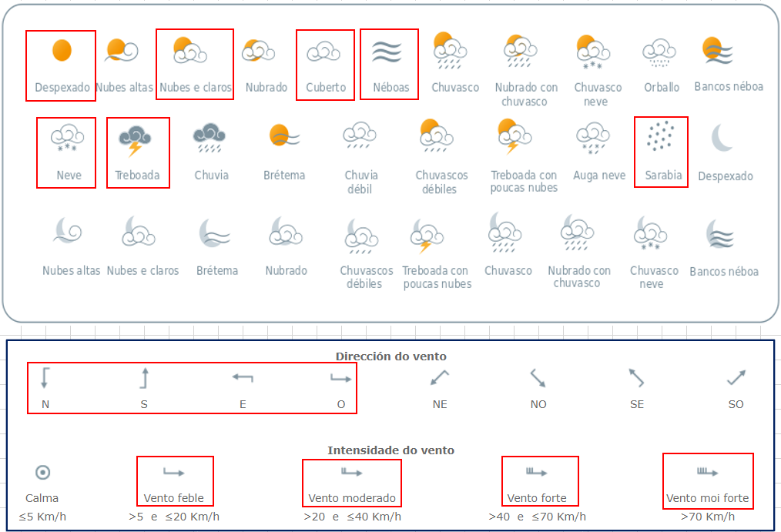781x532 pixels.
Task: Select the Calma wind circle icon
Action: coord(42,473)
